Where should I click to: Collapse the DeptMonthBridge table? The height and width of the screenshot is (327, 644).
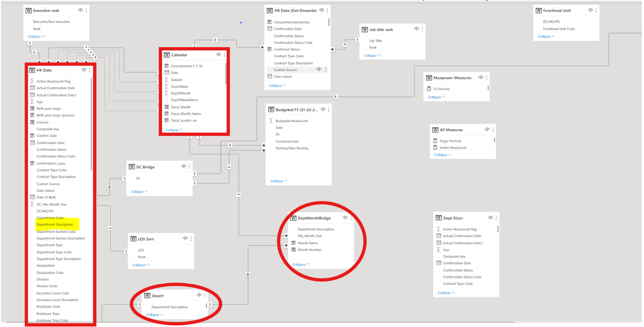301,265
